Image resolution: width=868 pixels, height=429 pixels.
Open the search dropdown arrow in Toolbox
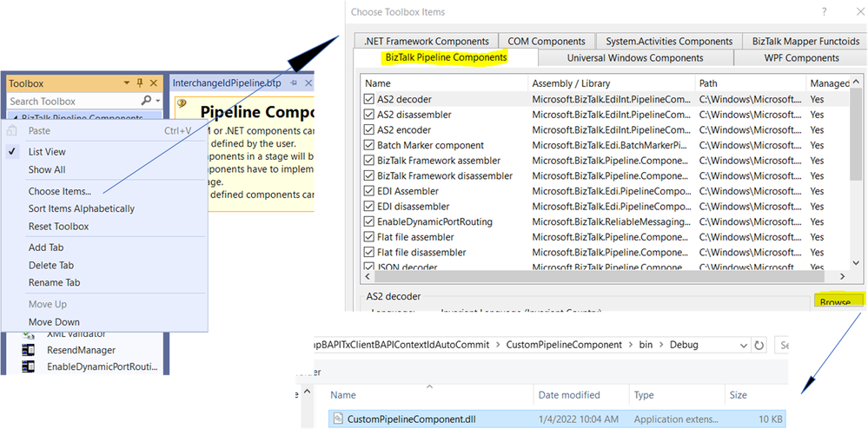[x=158, y=101]
